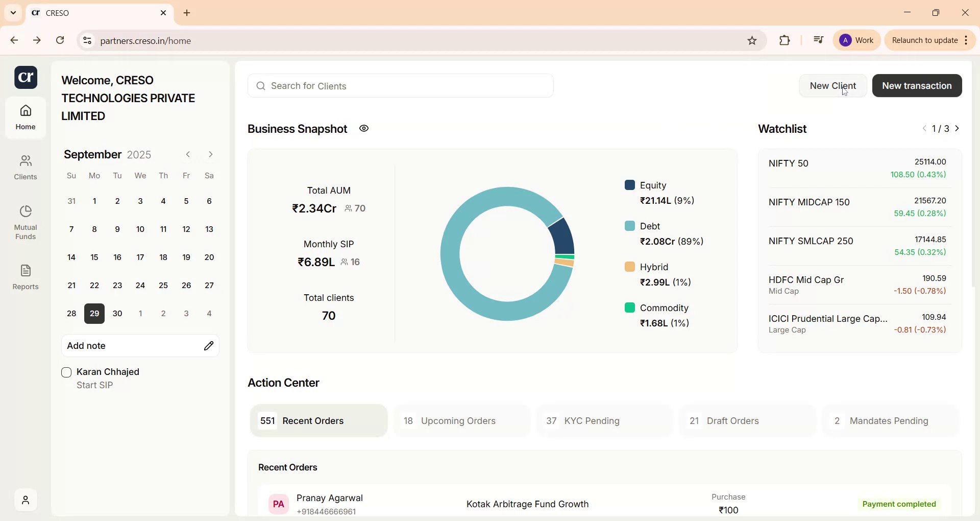Viewport: 980px width, 521px height.
Task: Click the Home icon in sidebar
Action: point(25,116)
